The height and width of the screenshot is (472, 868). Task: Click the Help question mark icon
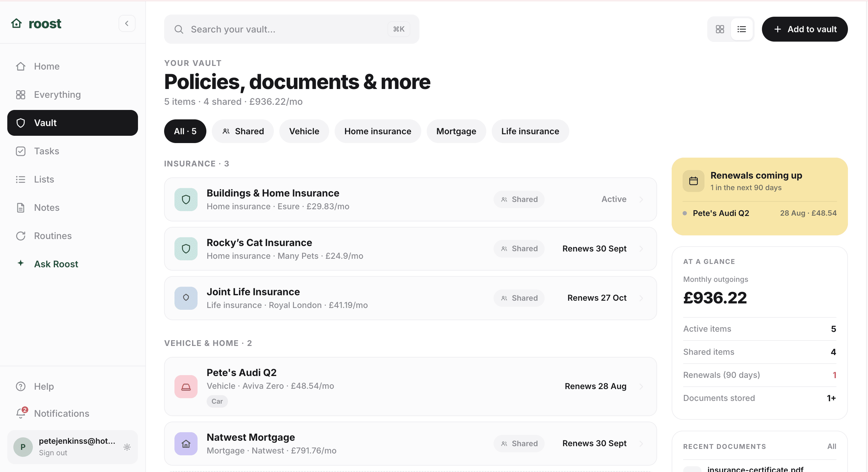[21, 386]
